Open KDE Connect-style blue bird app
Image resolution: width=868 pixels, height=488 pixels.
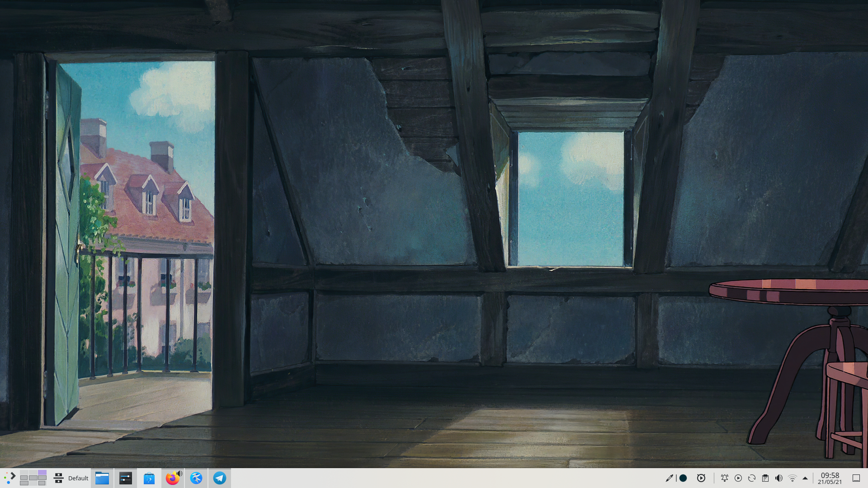click(x=196, y=478)
